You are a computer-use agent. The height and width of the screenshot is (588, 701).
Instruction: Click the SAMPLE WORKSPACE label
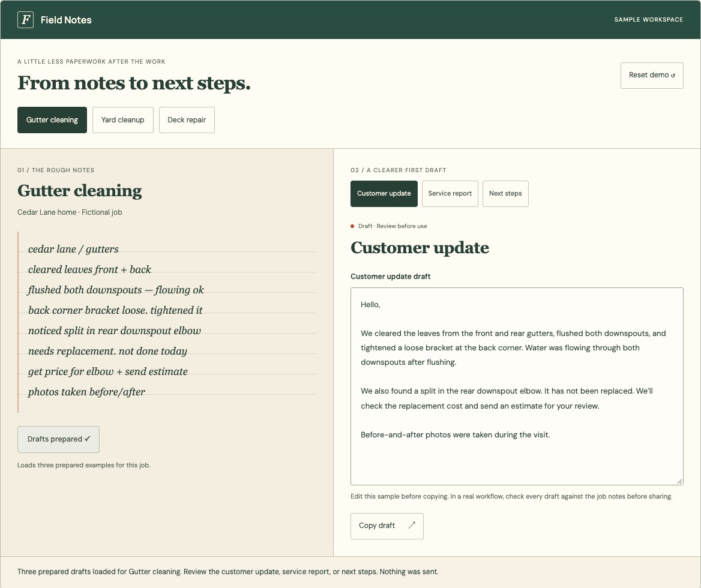tap(649, 20)
